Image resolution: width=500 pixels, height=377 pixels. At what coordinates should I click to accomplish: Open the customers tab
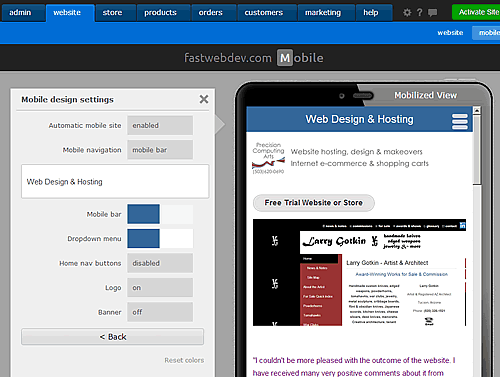tap(267, 13)
